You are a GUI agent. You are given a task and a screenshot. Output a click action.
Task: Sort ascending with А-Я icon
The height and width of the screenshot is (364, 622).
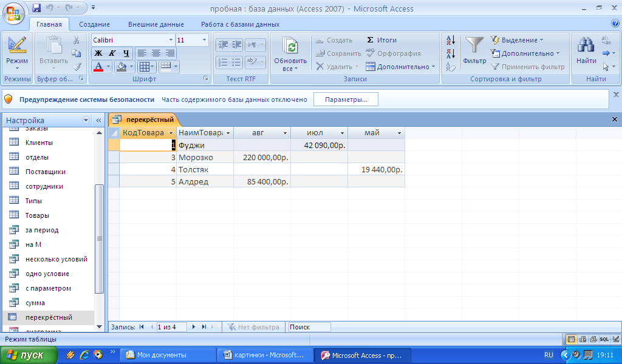coord(451,40)
